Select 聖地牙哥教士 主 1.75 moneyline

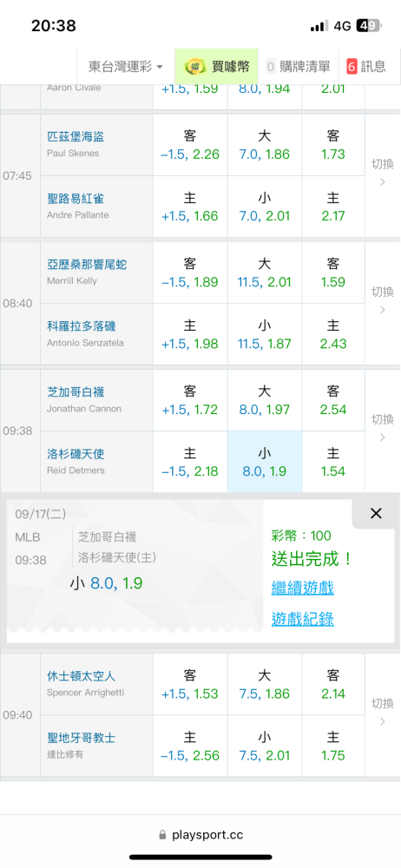(x=333, y=746)
